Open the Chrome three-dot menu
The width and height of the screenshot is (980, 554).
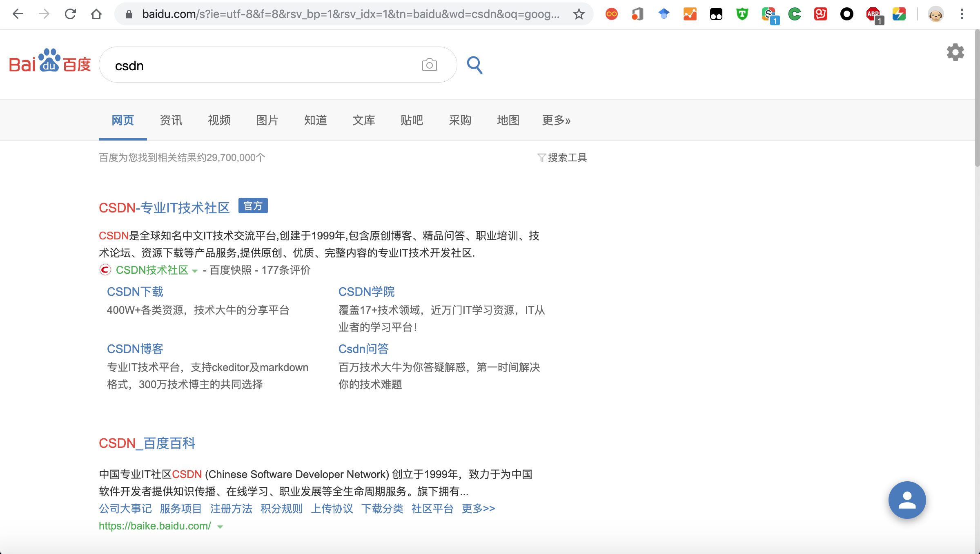pos(962,14)
